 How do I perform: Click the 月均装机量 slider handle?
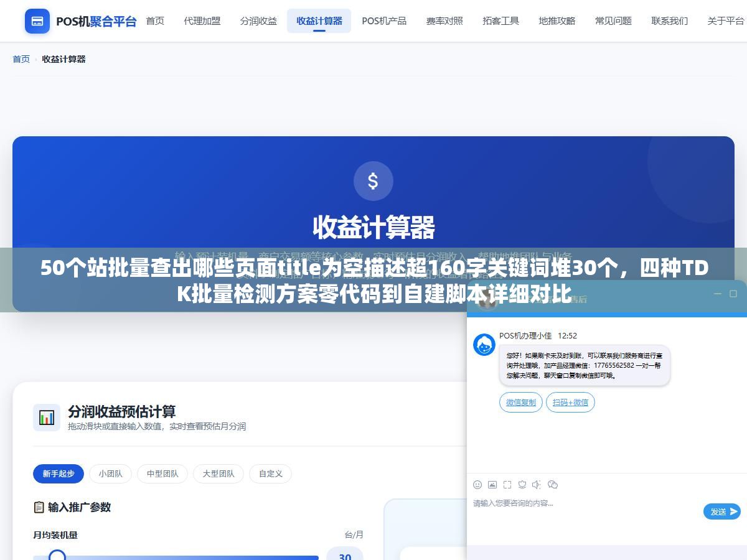click(57, 557)
